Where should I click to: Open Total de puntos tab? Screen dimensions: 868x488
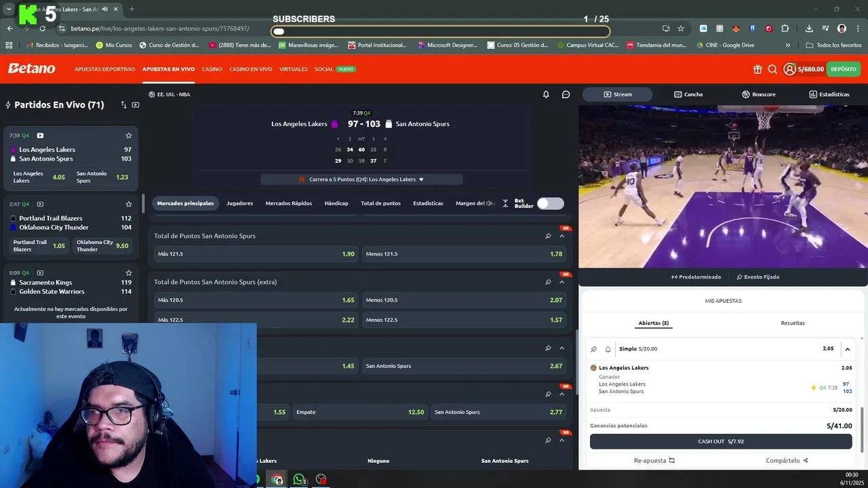pyautogui.click(x=380, y=203)
